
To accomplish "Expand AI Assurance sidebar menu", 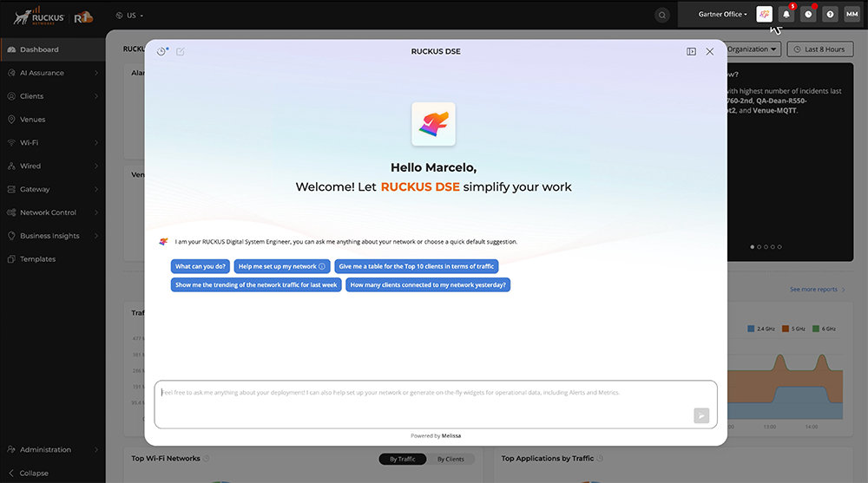I will tap(53, 73).
